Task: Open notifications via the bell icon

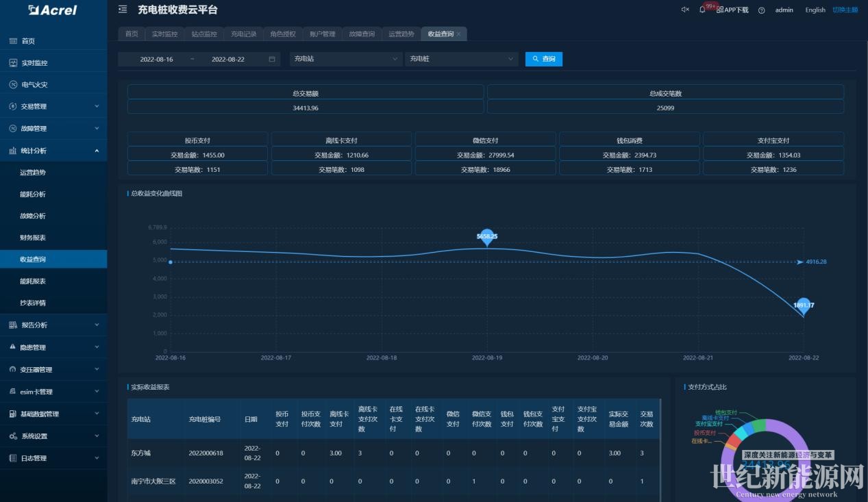Action: click(702, 10)
